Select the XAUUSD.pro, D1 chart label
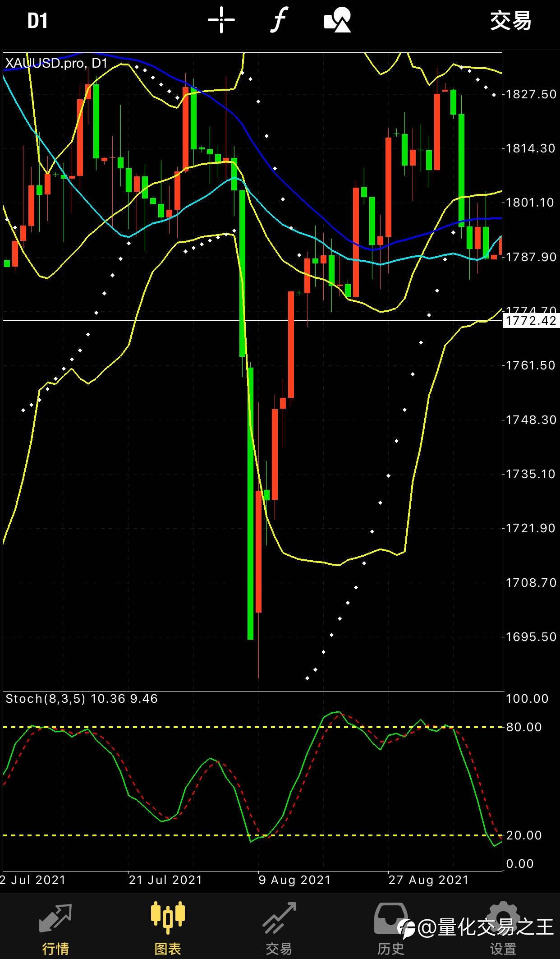Screen dimensions: 560x959 [56, 63]
